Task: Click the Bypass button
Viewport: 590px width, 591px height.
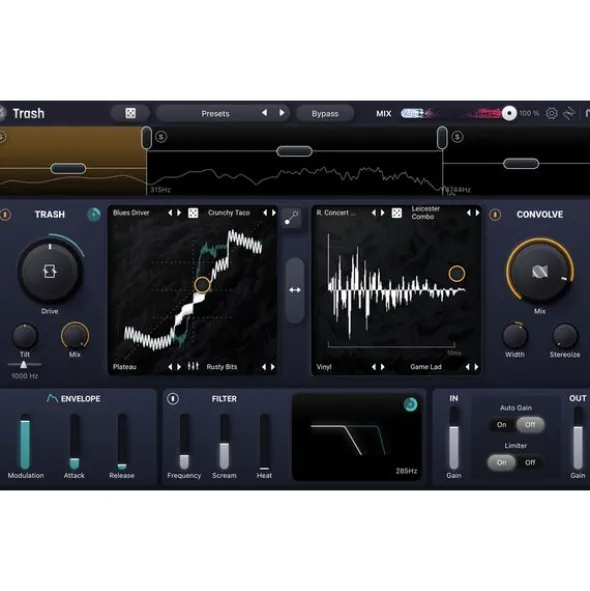Action: click(x=325, y=113)
